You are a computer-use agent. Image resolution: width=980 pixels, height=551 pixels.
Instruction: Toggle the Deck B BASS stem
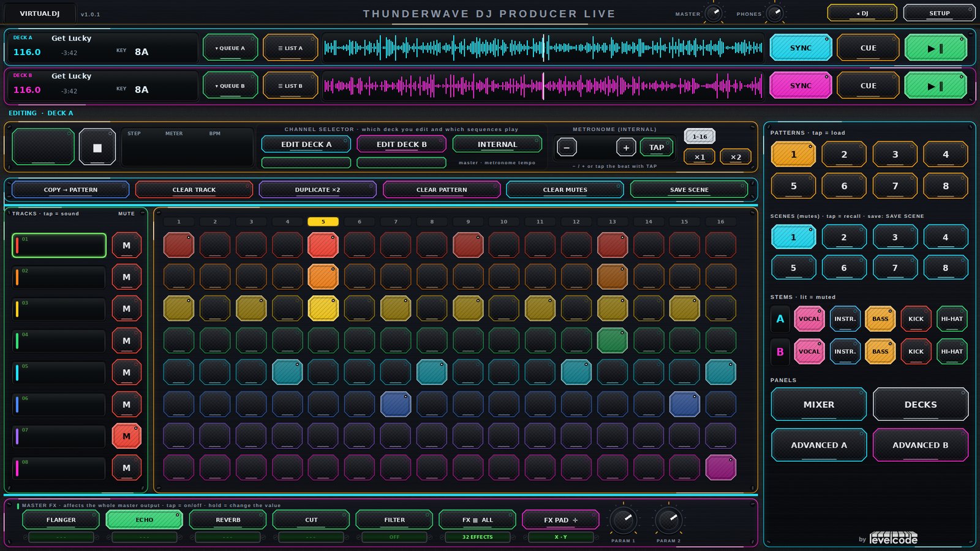(880, 351)
